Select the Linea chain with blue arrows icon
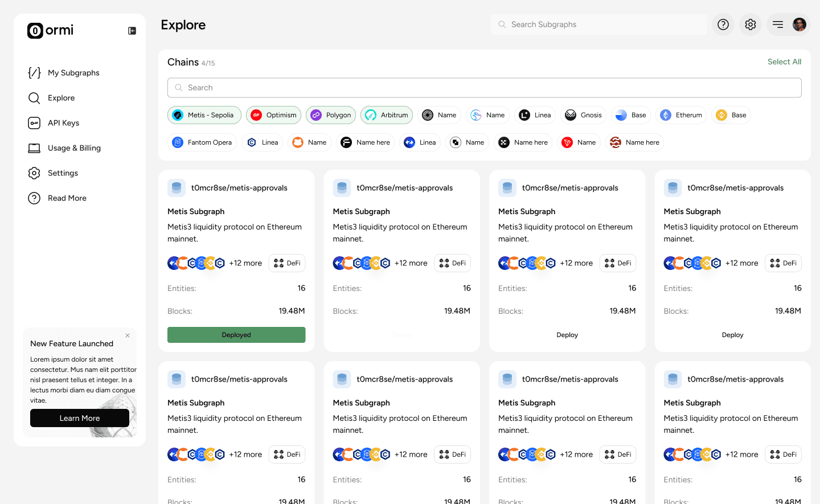The image size is (820, 504). [x=420, y=142]
